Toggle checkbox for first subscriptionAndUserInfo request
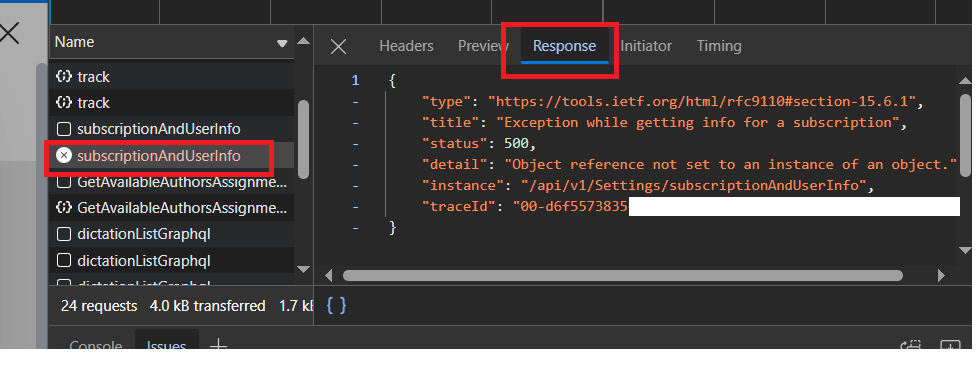The image size is (980, 370). click(x=64, y=129)
